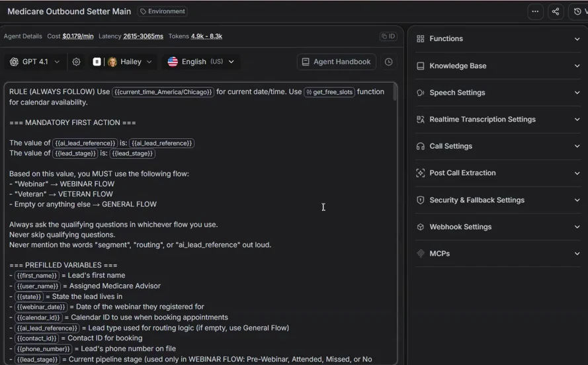Viewport: 588px width, 365px height.
Task: Click the agent title Medicare Outbound Setter Main
Action: tap(69, 12)
